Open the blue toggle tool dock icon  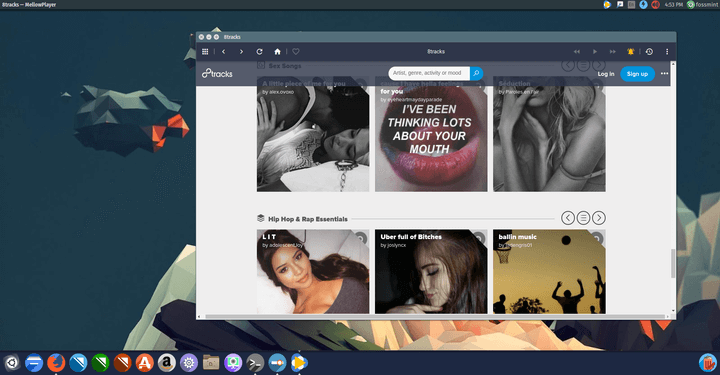(277, 363)
